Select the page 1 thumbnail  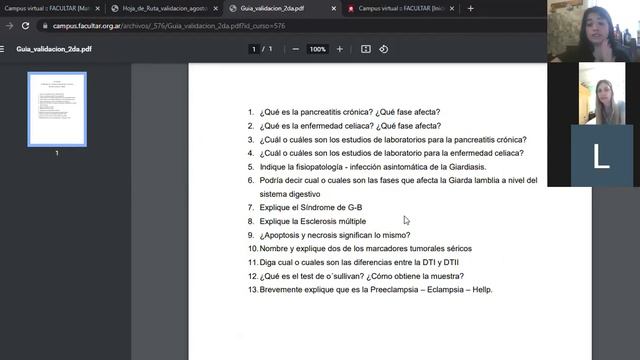(x=57, y=109)
